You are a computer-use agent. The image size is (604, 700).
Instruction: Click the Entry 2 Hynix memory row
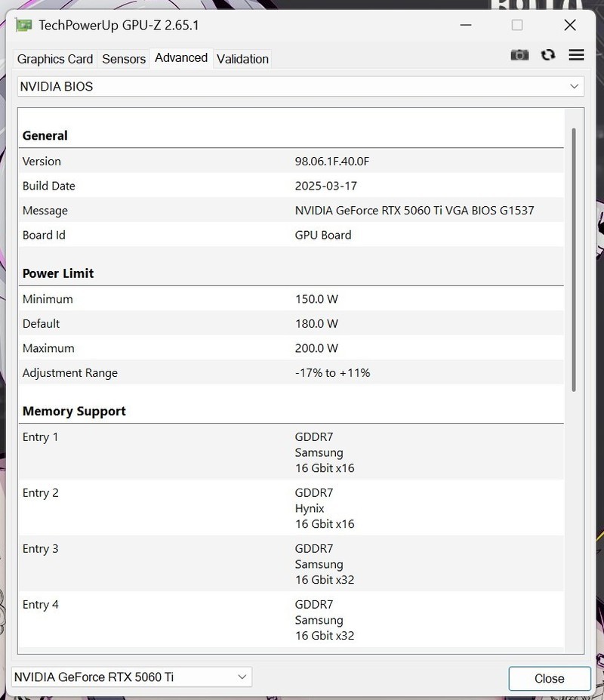point(291,508)
